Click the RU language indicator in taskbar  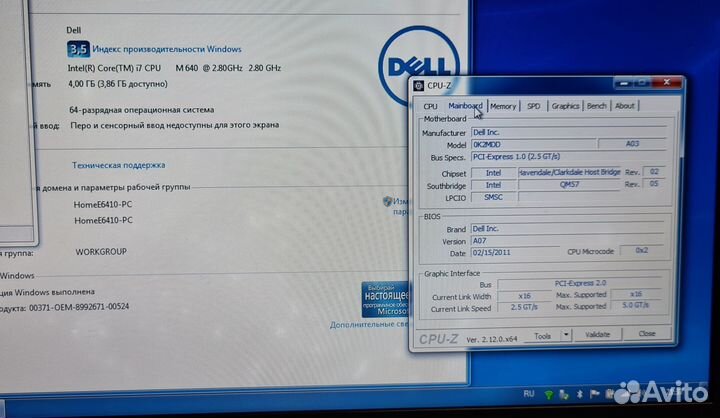(529, 394)
